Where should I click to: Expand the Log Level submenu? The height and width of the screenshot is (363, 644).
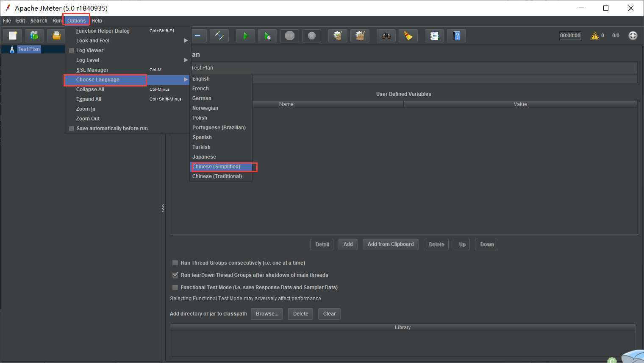click(127, 60)
